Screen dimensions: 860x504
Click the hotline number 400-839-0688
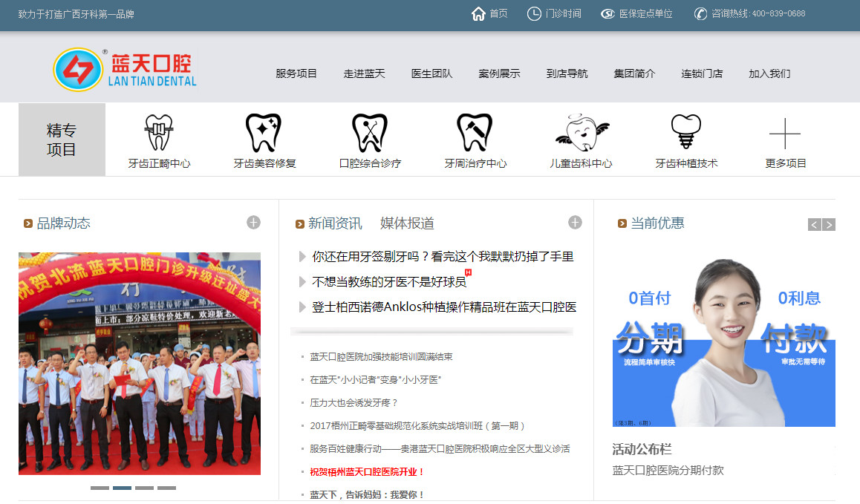[x=779, y=13]
